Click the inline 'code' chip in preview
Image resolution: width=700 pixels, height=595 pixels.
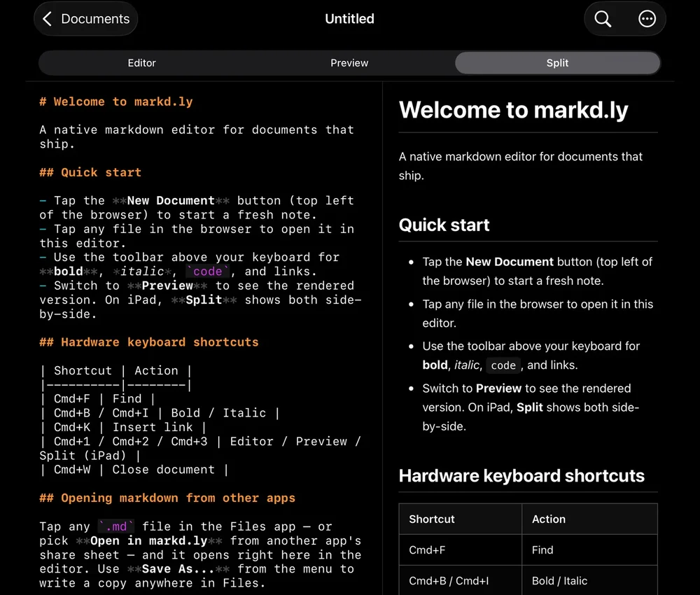pyautogui.click(x=503, y=365)
